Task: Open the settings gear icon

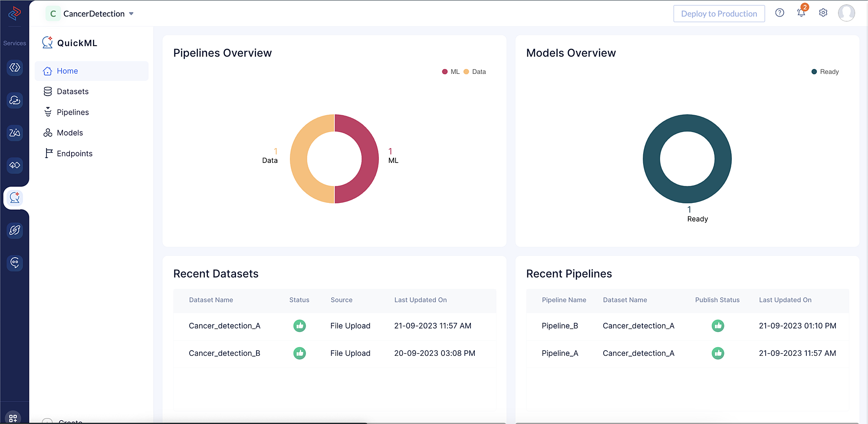Action: 823,13
